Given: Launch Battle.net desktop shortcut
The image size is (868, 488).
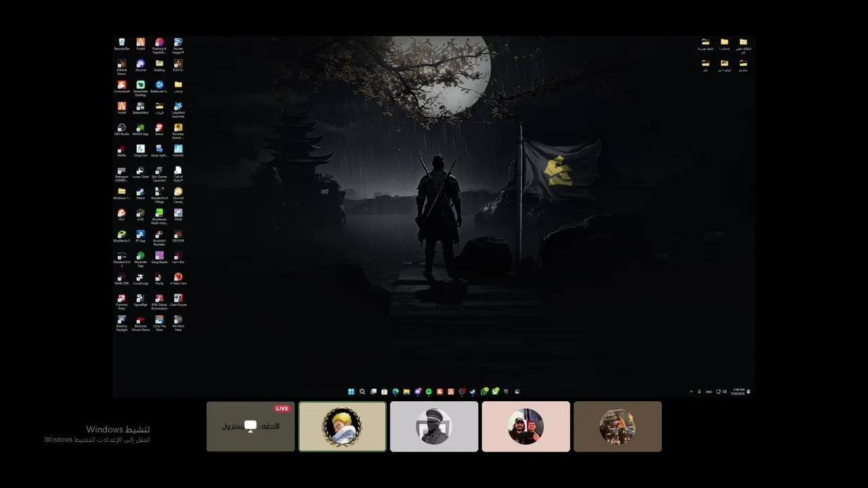Looking at the screenshot, I should 159,87.
